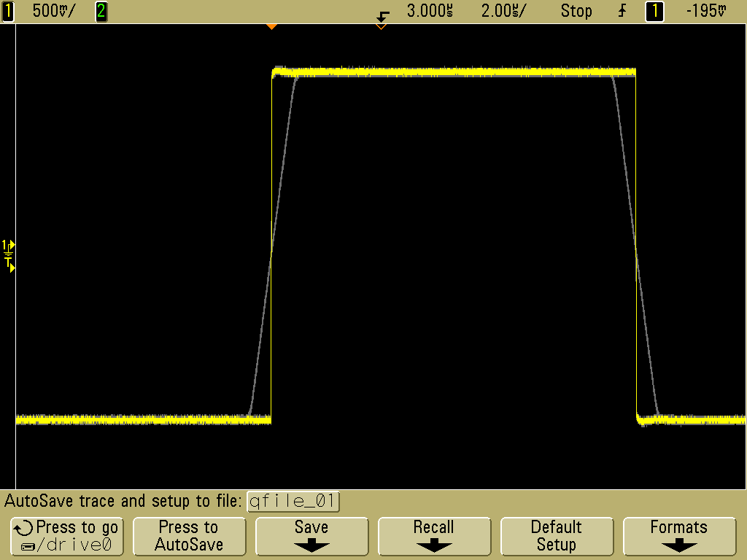
Task: Click the trigger level T marker on left edge
Action: [9, 265]
